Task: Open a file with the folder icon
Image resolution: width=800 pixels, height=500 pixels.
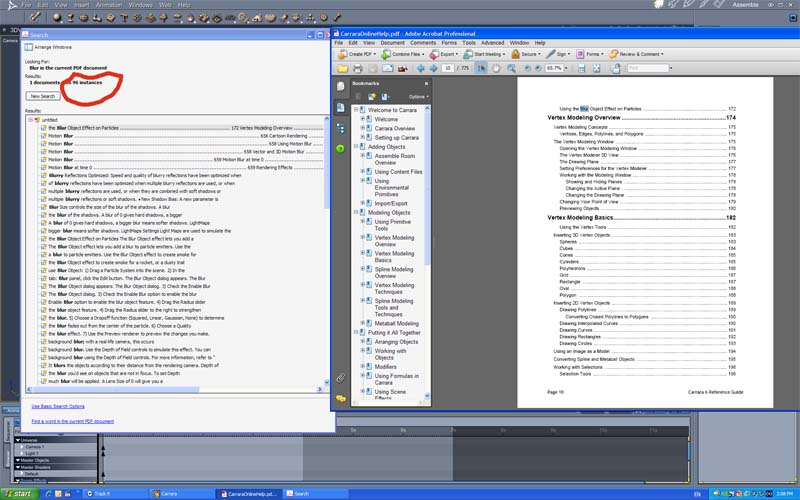Action: (342, 68)
